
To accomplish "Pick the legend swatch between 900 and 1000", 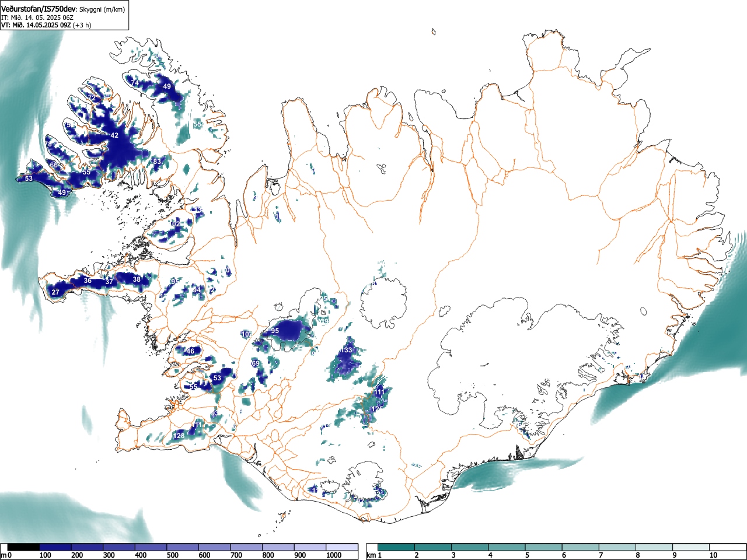I will [x=310, y=547].
